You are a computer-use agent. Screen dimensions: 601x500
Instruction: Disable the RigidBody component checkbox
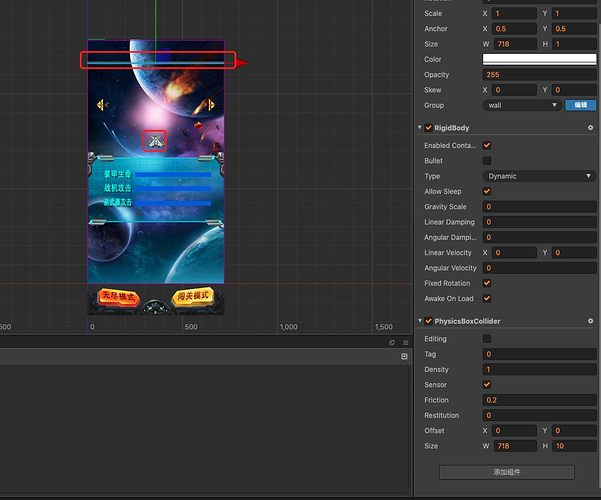(429, 128)
